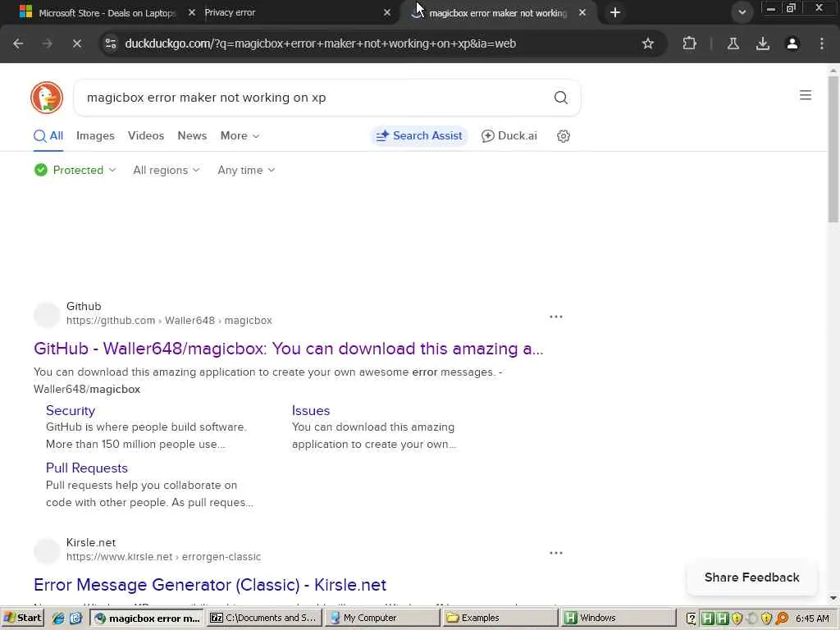Image resolution: width=840 pixels, height=630 pixels.
Task: Stop page loading with X button
Action: 76,43
